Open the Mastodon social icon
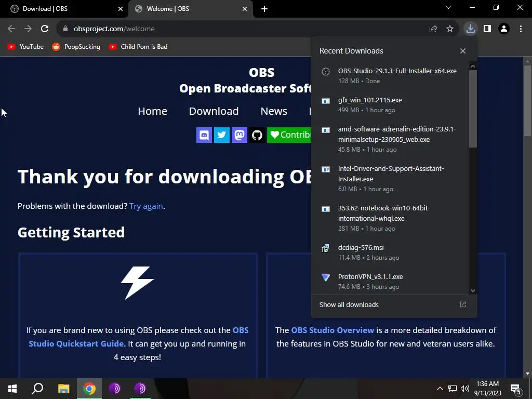 (240, 135)
